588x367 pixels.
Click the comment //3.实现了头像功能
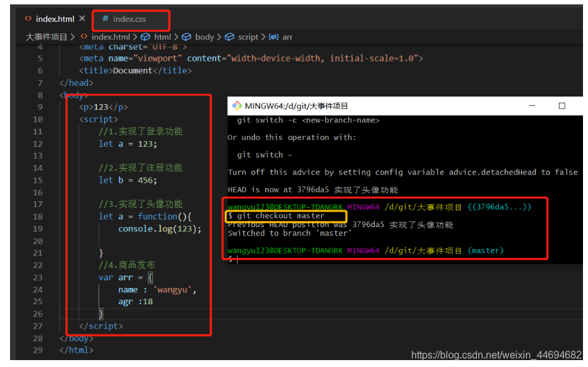[140, 204]
